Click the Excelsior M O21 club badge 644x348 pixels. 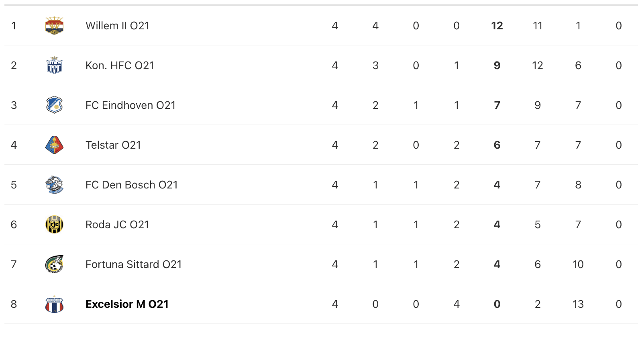tap(54, 304)
